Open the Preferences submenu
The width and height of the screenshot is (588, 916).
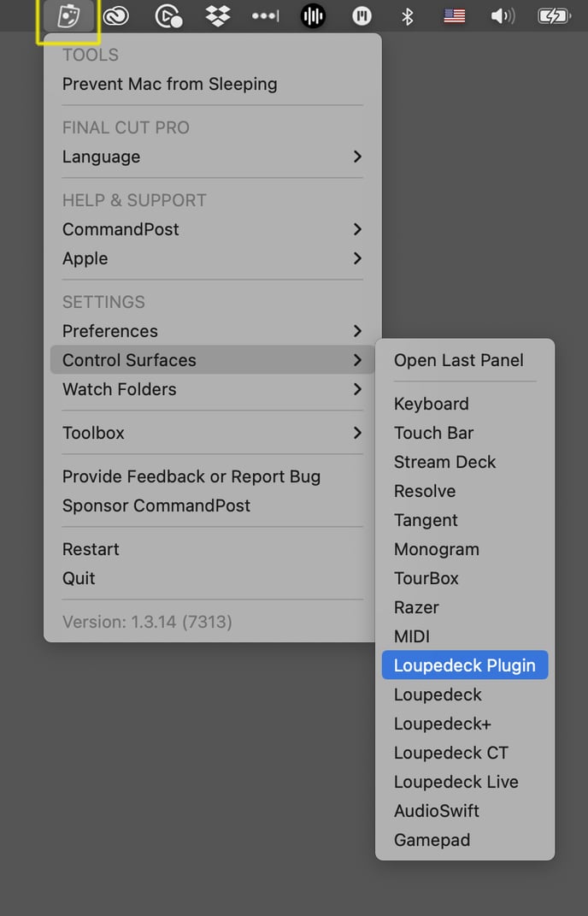109,331
